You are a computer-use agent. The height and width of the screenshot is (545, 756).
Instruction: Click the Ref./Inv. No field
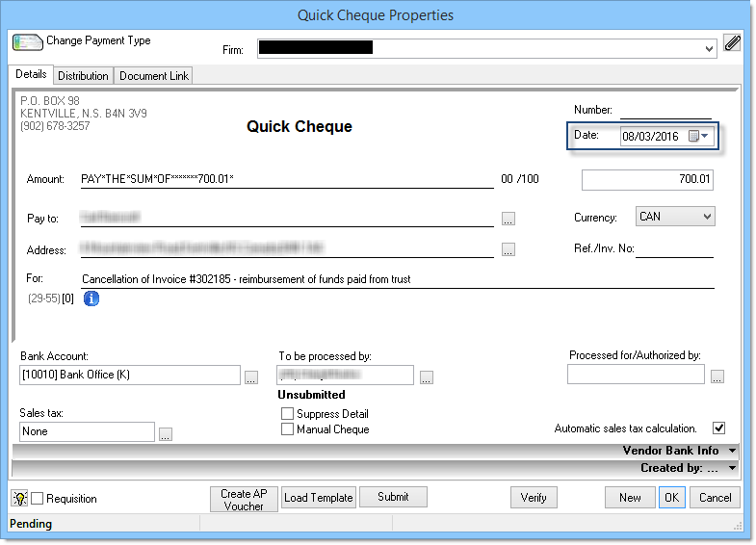pos(674,248)
